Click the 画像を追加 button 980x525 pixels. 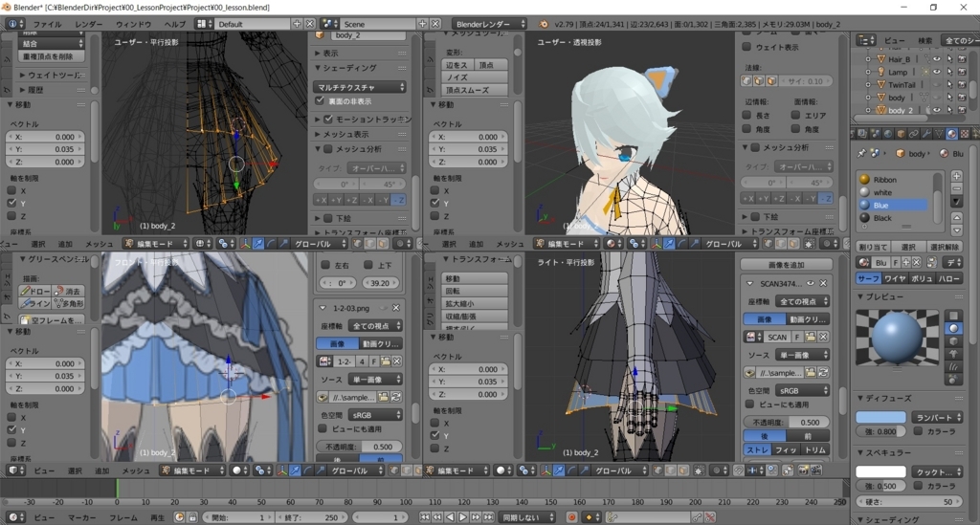tap(786, 265)
